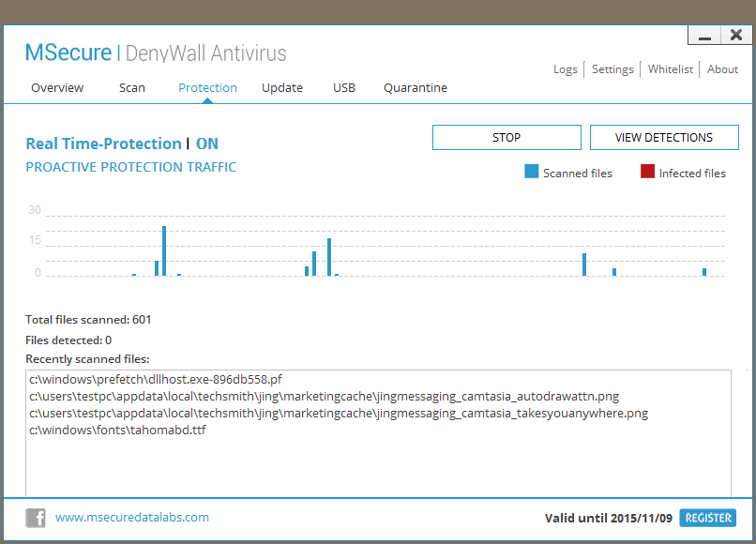Click the Scanned files legend label
The width and height of the screenshot is (756, 544).
coord(578,174)
